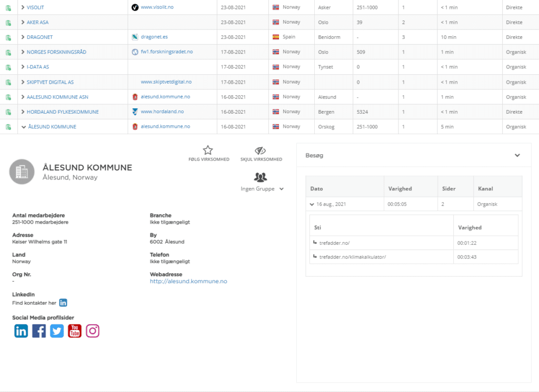Open alesund.kommune.no link in AALESUND KOMMUNE ASN row
Screen dimensions: 539x392
(165, 97)
